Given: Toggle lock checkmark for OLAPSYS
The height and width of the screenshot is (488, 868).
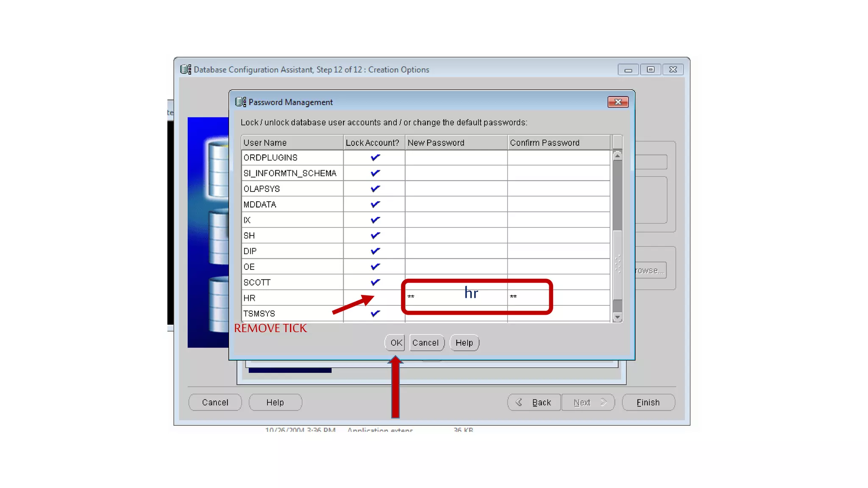Looking at the screenshot, I should (375, 189).
